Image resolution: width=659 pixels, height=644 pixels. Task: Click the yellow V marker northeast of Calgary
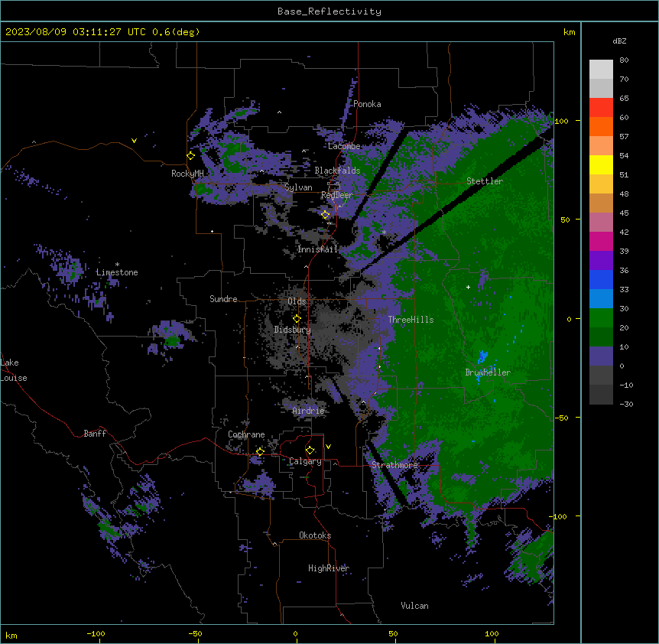(328, 447)
